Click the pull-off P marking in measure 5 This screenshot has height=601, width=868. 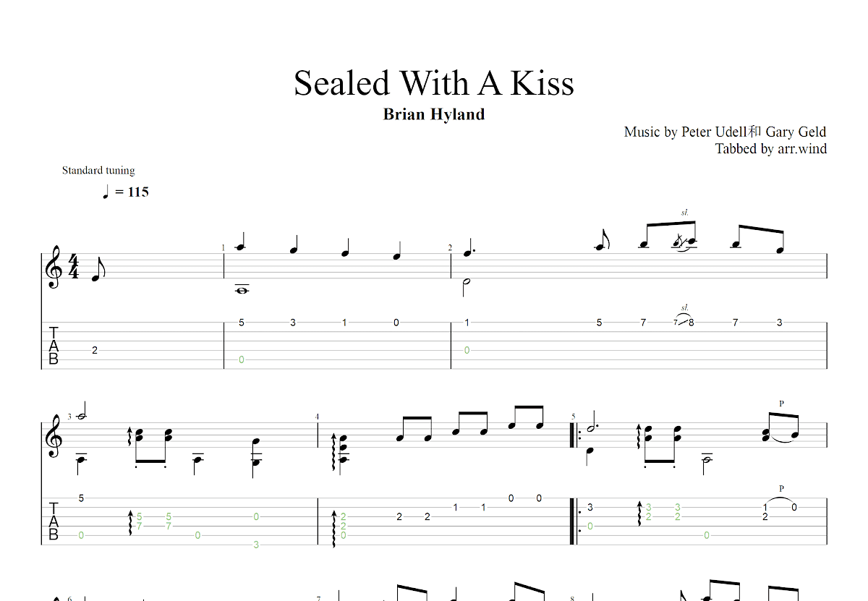[781, 489]
